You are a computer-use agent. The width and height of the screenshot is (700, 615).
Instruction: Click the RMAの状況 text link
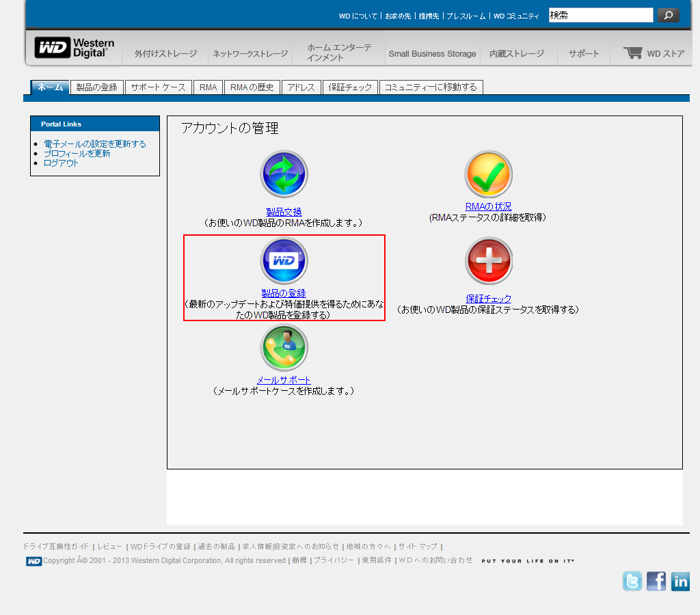[488, 206]
